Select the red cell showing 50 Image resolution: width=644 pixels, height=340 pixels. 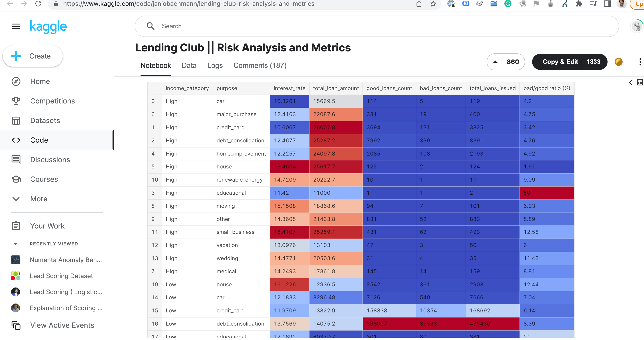pos(547,193)
